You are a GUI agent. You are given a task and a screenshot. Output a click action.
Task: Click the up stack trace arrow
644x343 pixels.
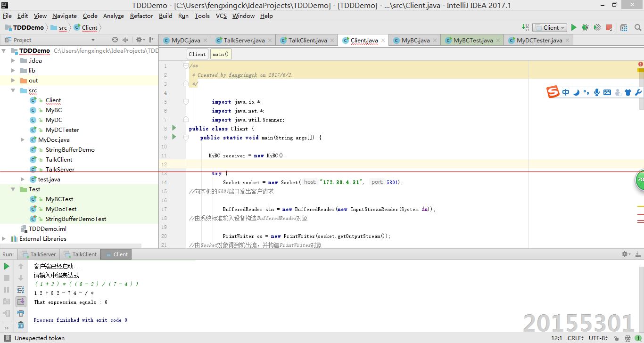[x=21, y=266]
